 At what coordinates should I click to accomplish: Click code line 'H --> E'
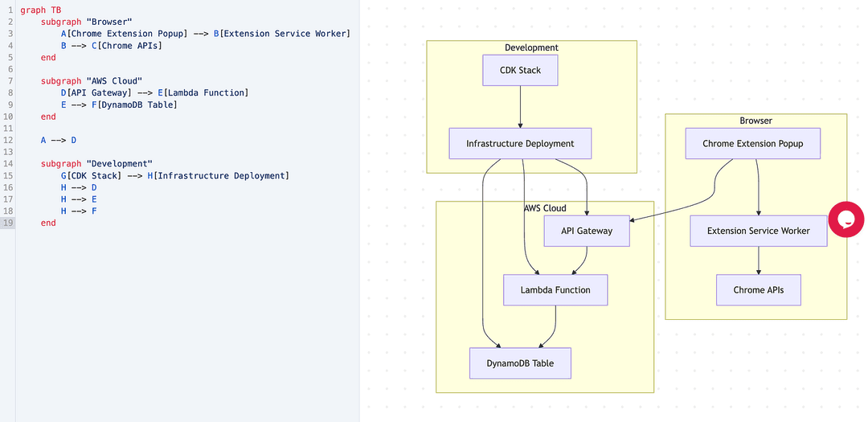pyautogui.click(x=79, y=199)
